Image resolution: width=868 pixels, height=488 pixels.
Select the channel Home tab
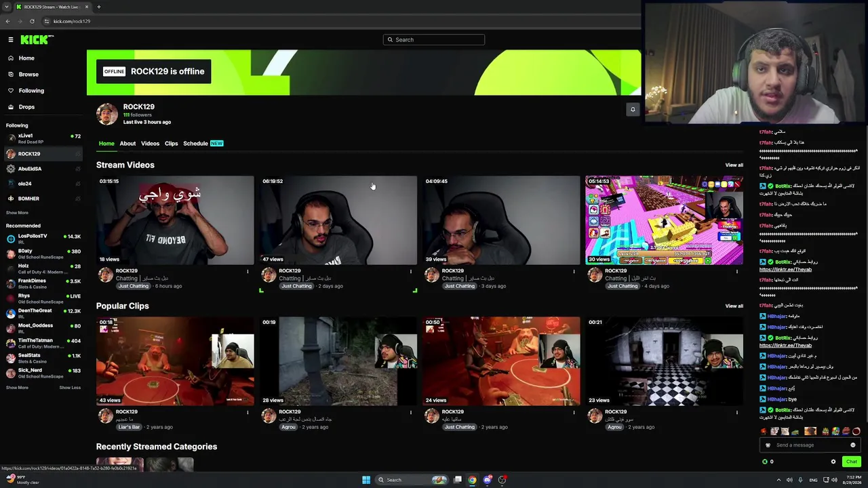click(106, 144)
